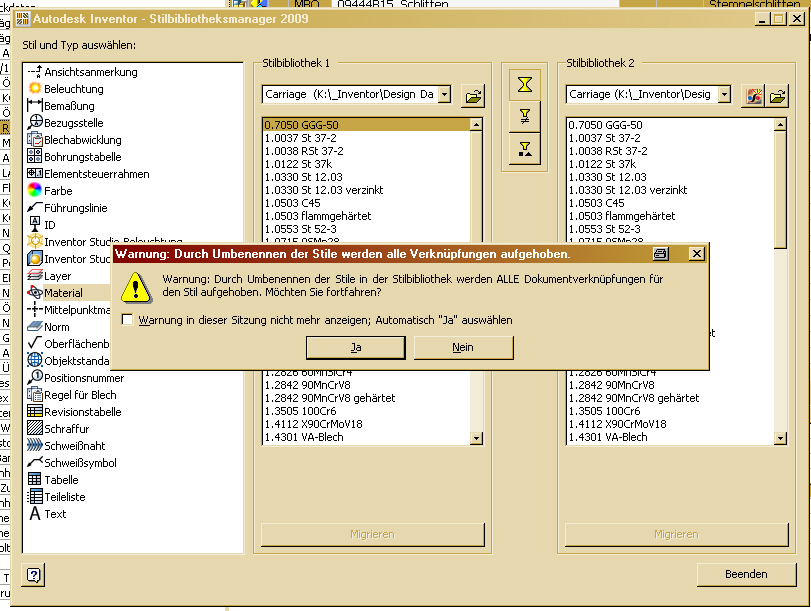Select the Material atom icon

[35, 292]
